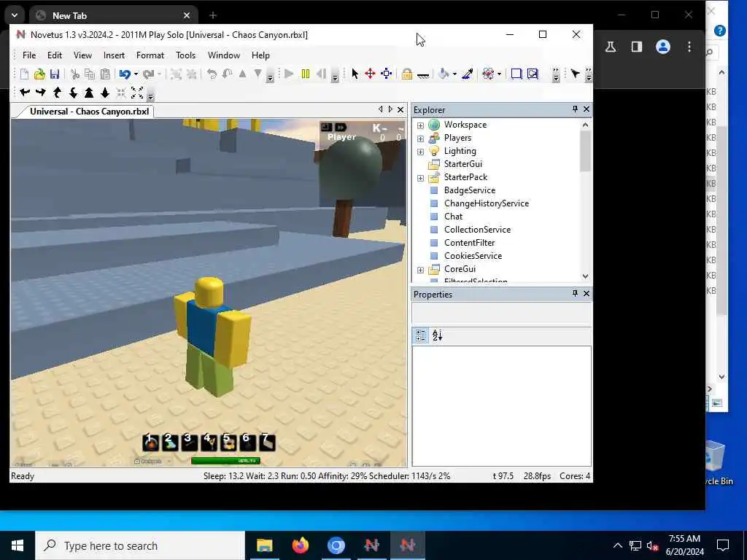
Task: Click the Cut scissors icon
Action: (x=75, y=74)
